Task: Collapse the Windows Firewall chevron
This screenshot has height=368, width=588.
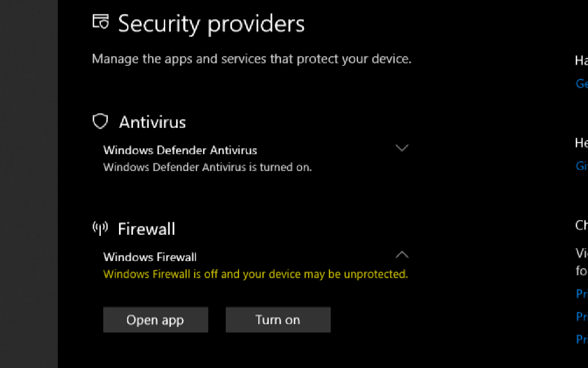Action: [402, 255]
